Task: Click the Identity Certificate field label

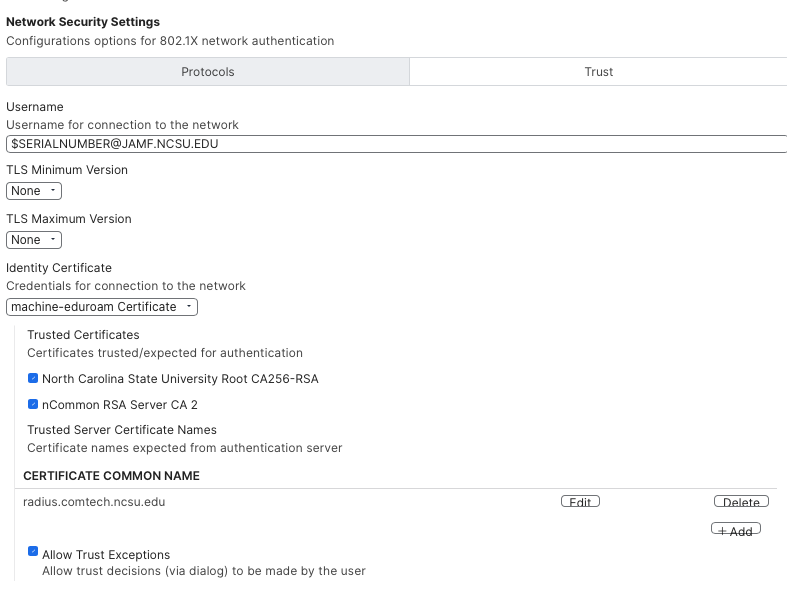Action: pos(59,268)
